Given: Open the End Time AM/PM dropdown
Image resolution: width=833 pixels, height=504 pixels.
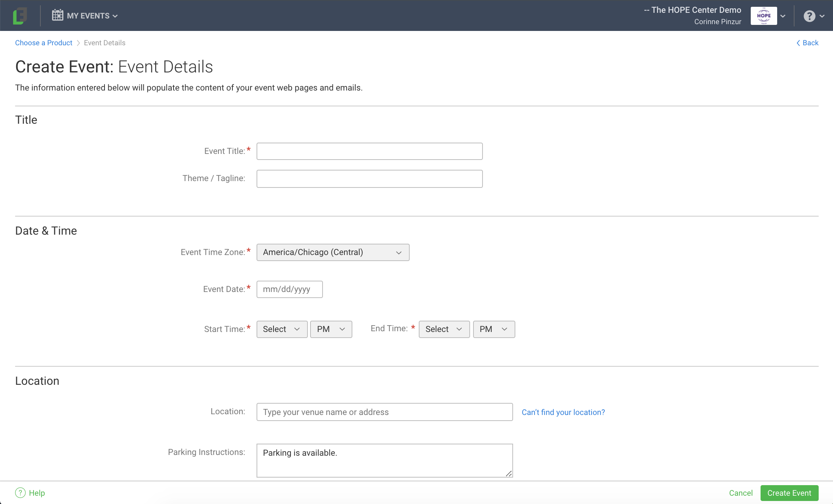Looking at the screenshot, I should [493, 329].
